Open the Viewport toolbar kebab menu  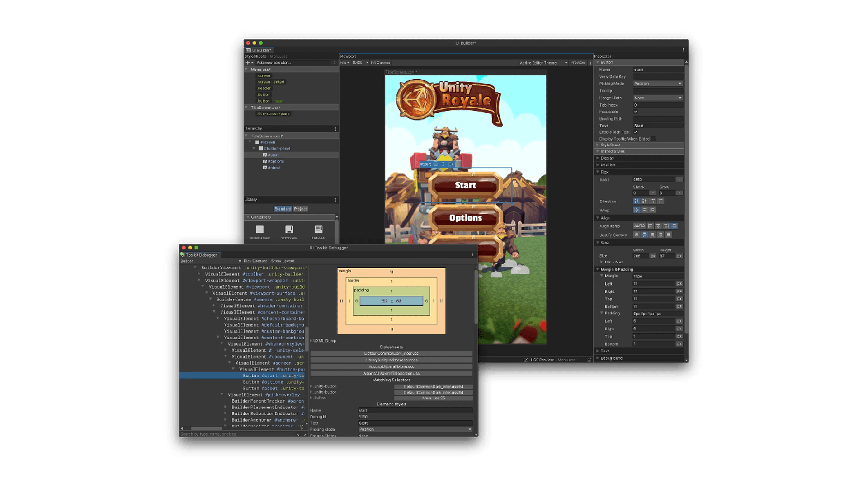pos(590,63)
